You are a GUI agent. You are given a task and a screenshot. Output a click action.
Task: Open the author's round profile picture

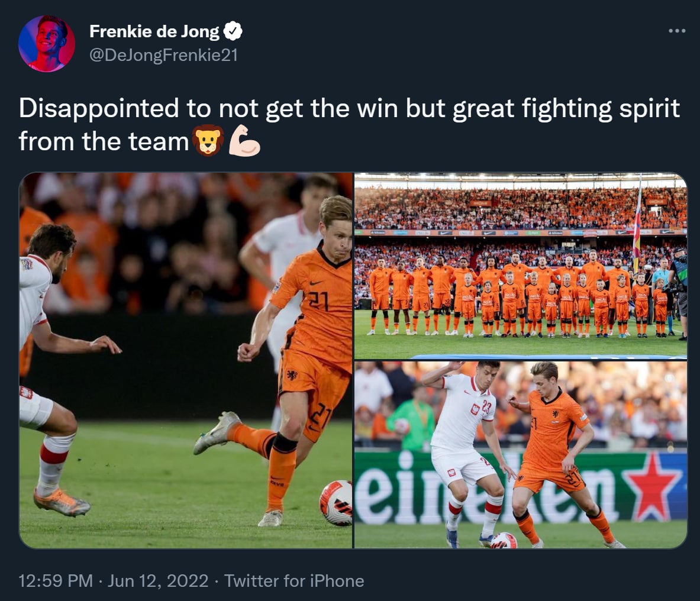click(46, 43)
